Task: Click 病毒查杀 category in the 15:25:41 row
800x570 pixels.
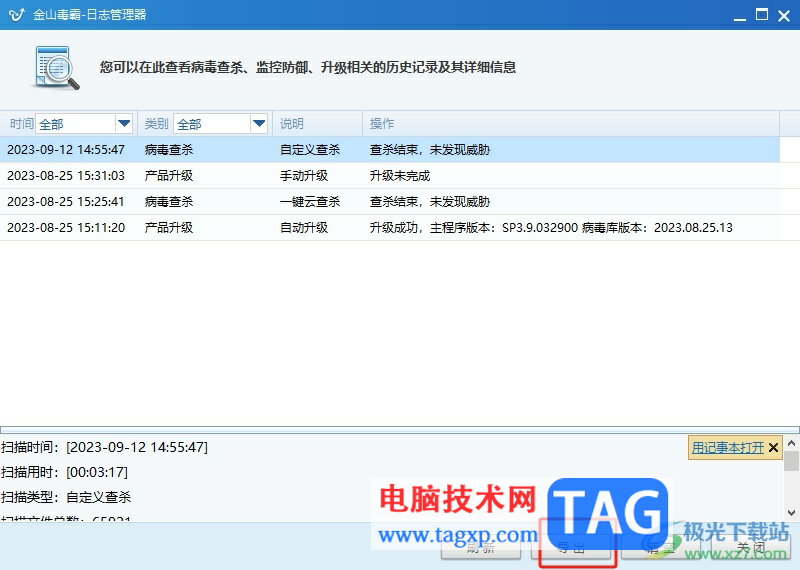Action: point(169,202)
